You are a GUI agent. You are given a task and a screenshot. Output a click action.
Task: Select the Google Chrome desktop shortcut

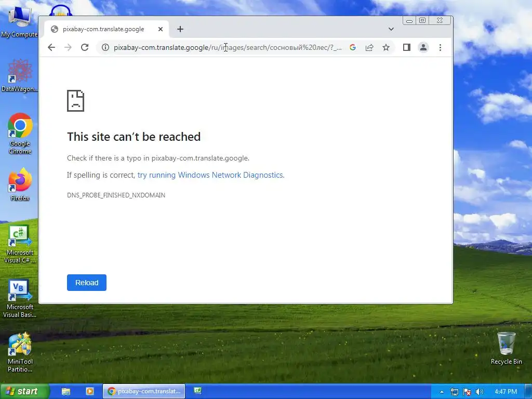pos(20,134)
